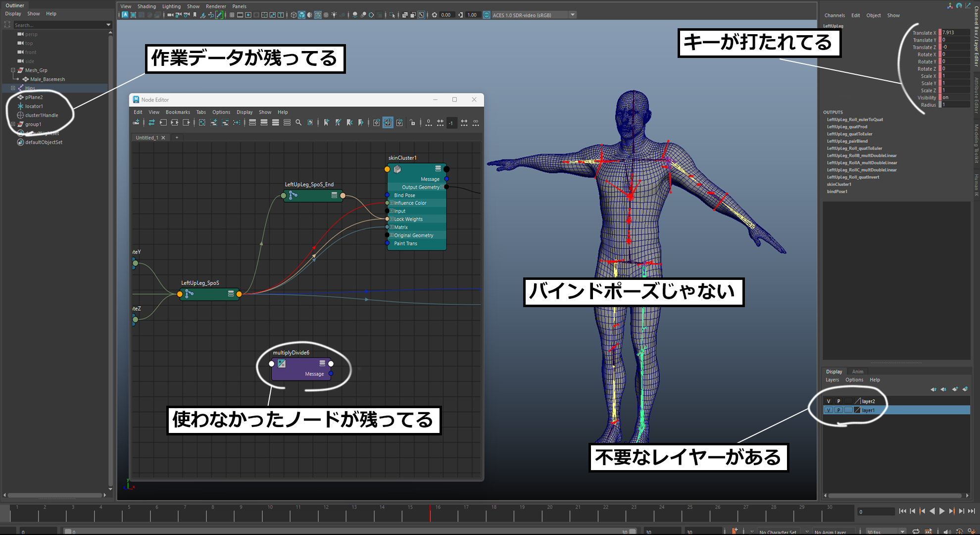980x535 pixels.
Task: Toggle playback P box of layer1
Action: click(838, 410)
